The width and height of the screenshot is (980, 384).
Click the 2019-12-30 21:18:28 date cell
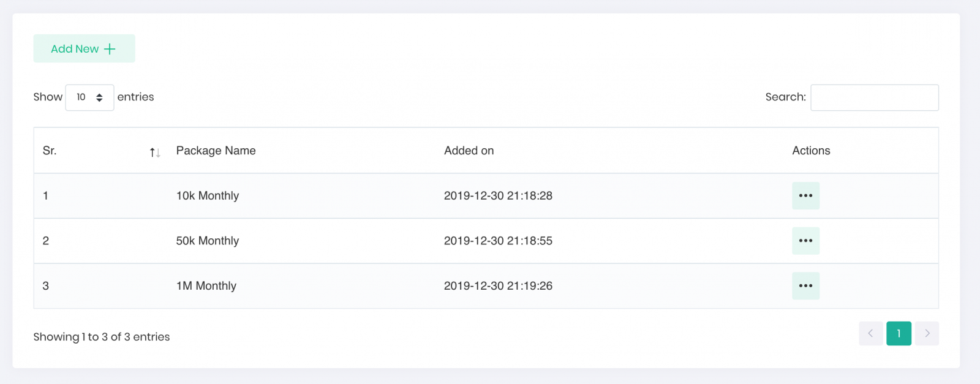(498, 196)
